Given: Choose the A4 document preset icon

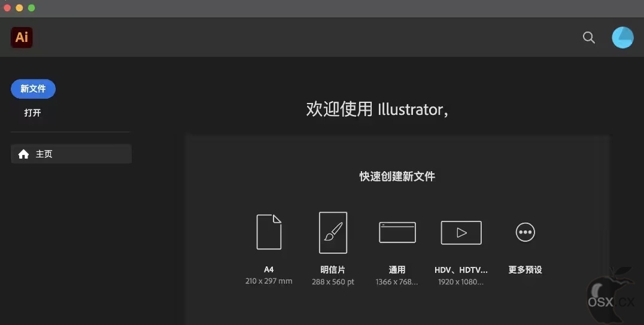Looking at the screenshot, I should [269, 232].
